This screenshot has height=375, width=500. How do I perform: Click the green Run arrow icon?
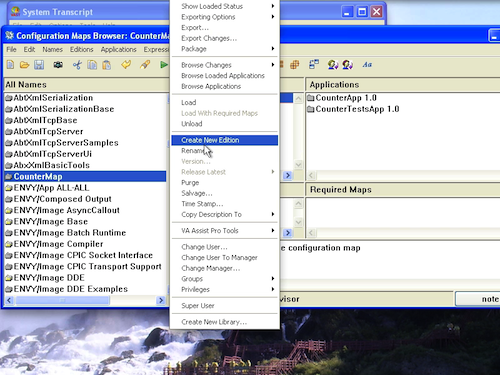(x=163, y=64)
